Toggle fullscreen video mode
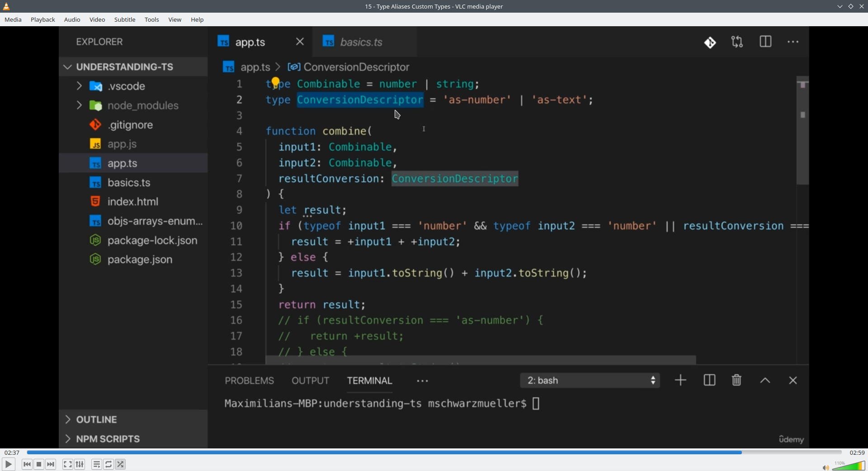868x471 pixels. coord(68,464)
